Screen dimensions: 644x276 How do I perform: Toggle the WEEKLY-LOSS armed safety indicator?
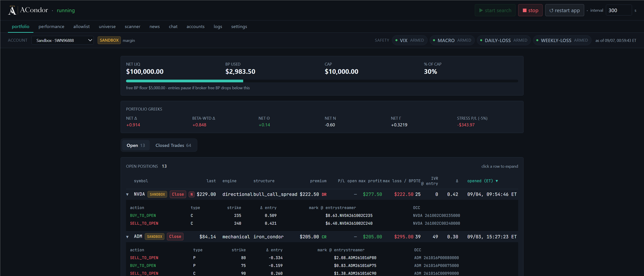[x=562, y=40]
